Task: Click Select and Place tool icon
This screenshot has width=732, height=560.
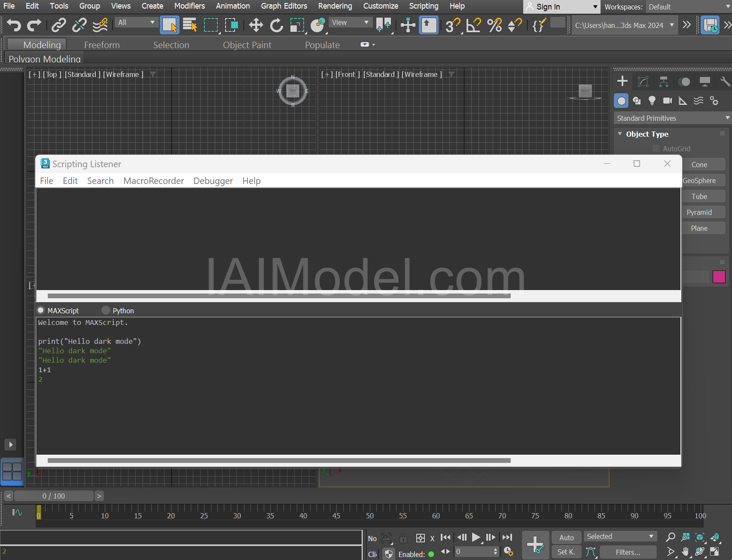Action: (318, 25)
